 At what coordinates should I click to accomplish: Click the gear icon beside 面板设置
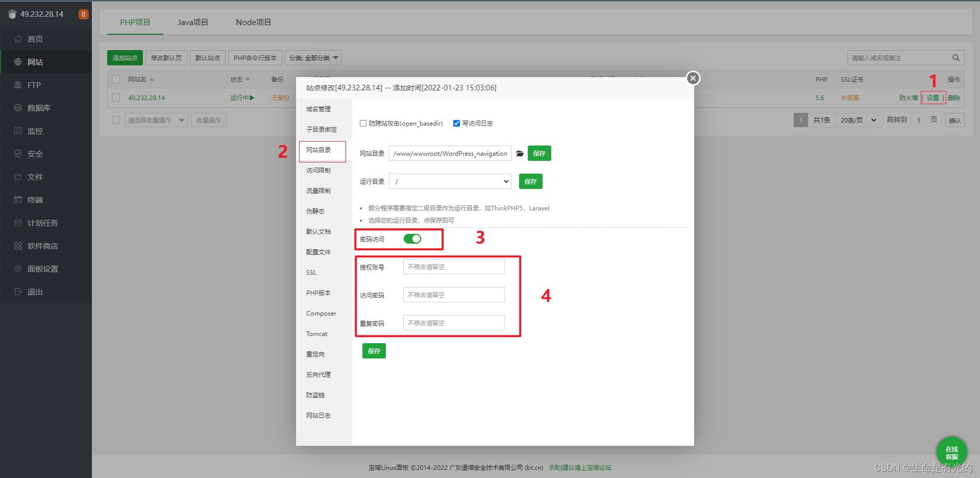point(18,269)
